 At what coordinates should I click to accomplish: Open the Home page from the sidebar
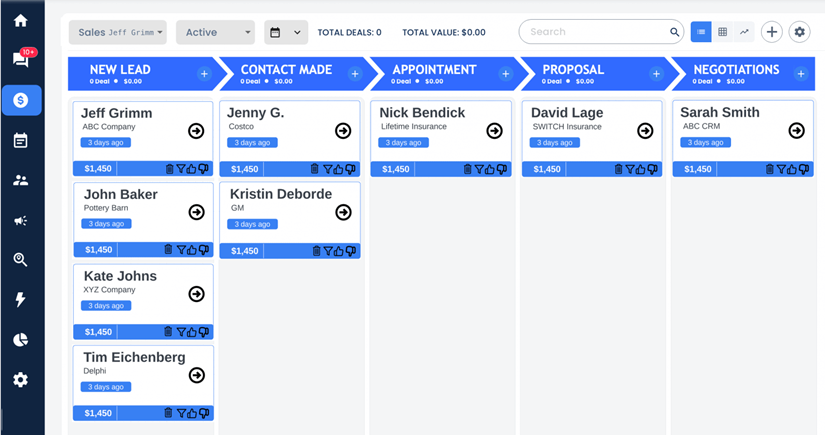point(20,21)
